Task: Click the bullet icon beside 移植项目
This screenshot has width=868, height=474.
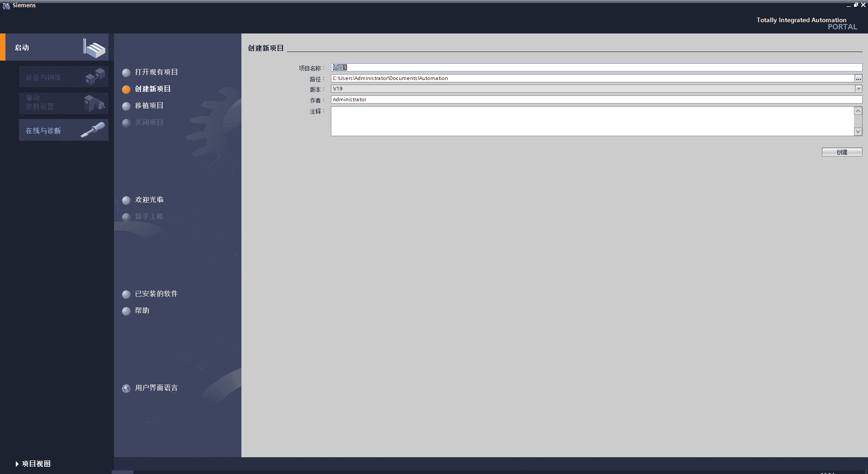Action: click(x=126, y=106)
